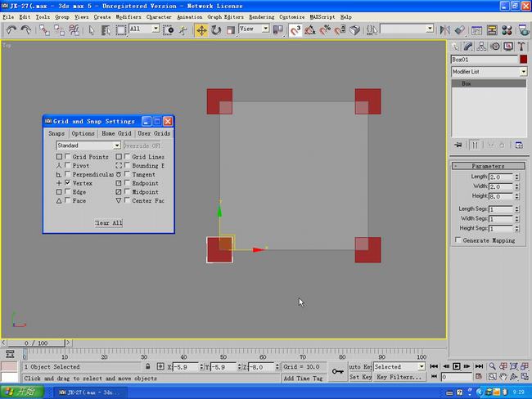The image size is (532, 399).
Task: Open the Customize menu
Action: point(292,16)
